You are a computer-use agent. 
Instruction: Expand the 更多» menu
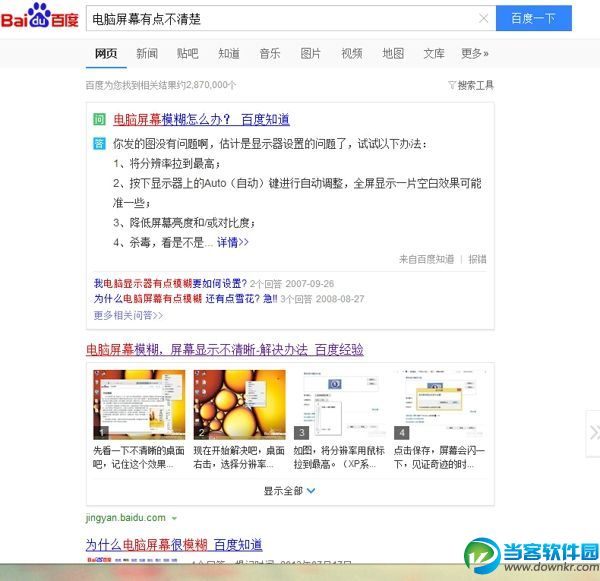(x=475, y=54)
